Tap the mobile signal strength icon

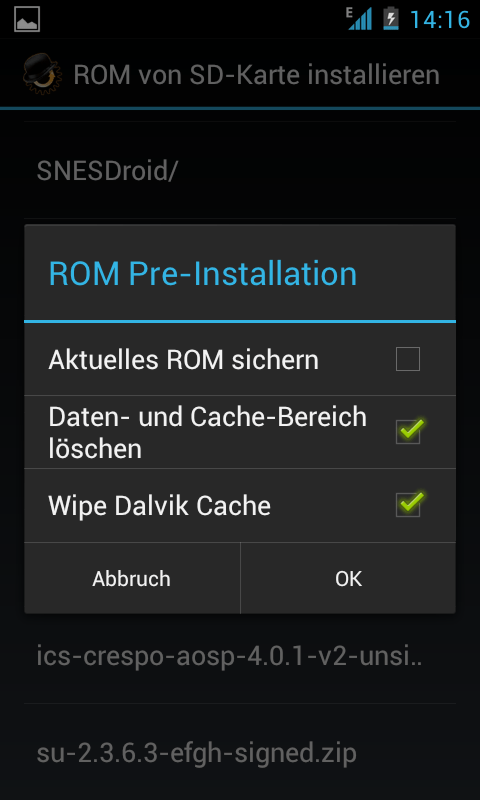[362, 20]
